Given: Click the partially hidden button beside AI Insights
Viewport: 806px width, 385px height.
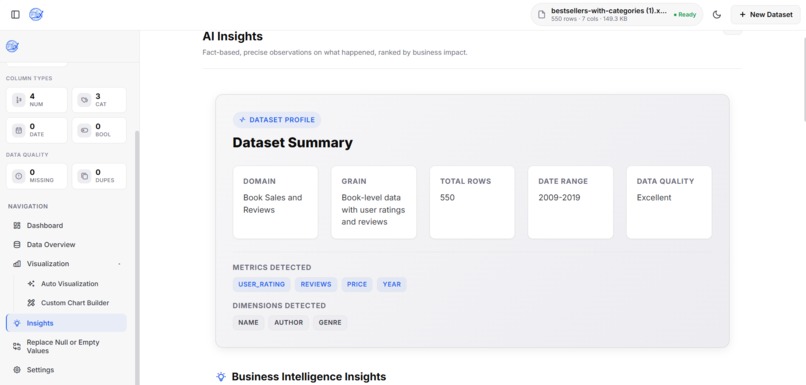Looking at the screenshot, I should click(732, 32).
